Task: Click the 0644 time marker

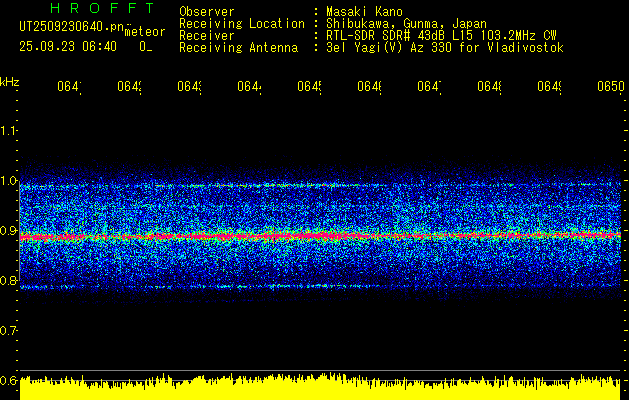Action: coord(249,86)
